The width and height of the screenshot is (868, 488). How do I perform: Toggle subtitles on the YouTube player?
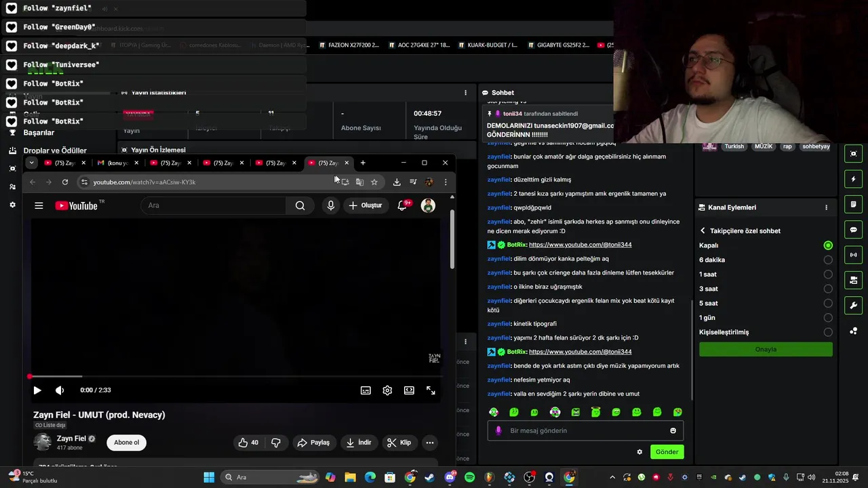click(x=366, y=390)
